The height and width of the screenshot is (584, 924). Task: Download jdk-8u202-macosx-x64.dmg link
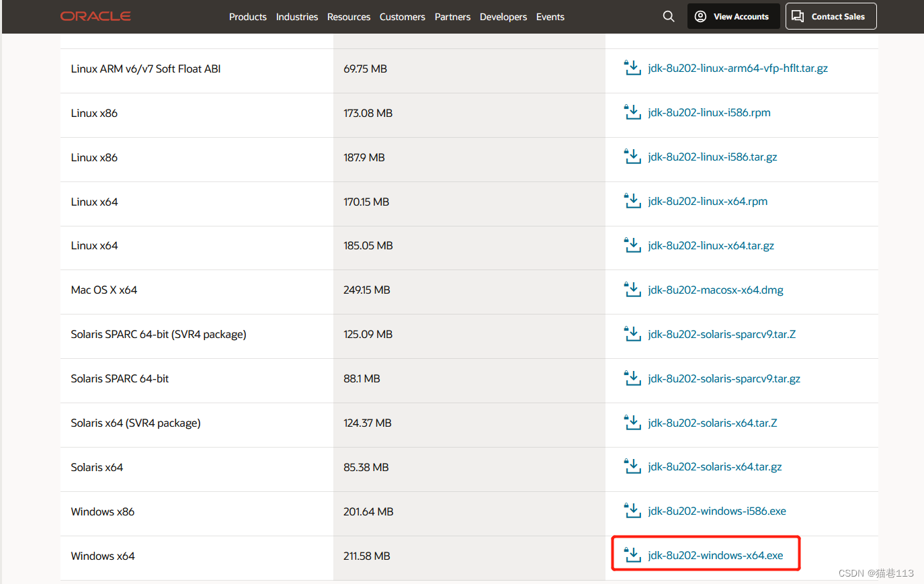716,290
